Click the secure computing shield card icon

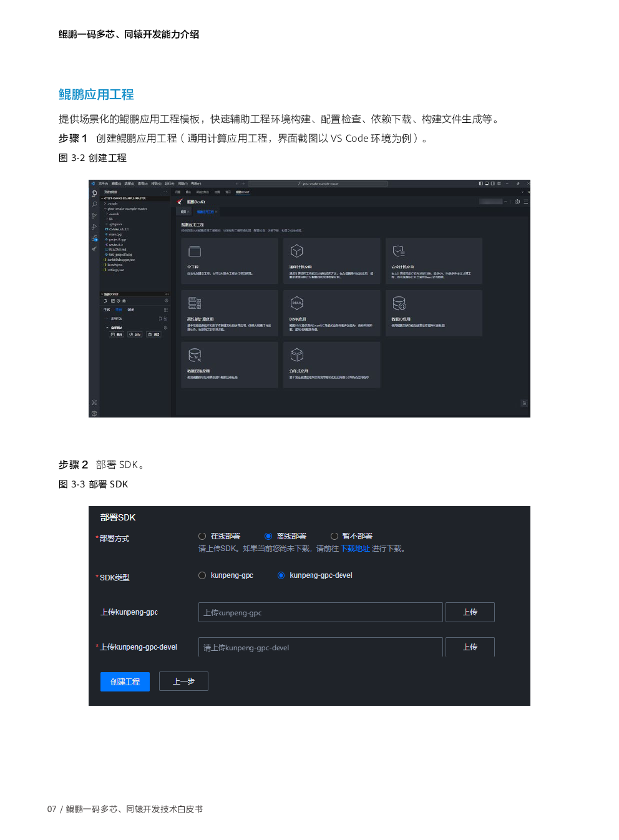[399, 251]
